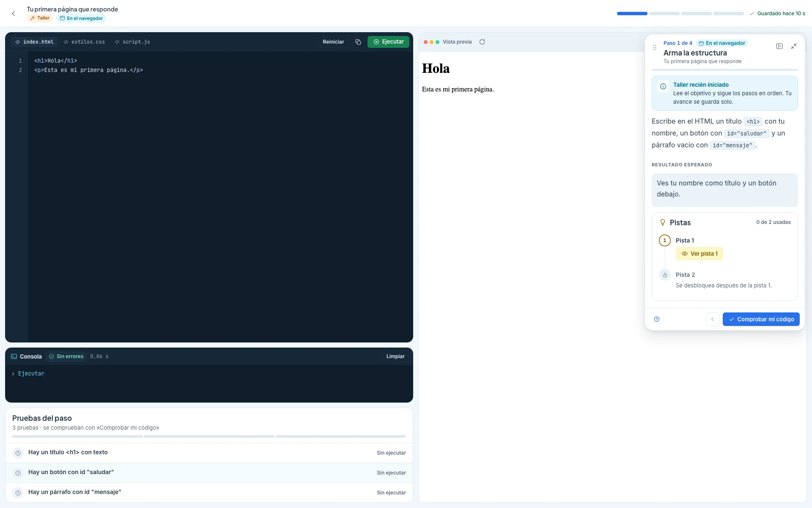The height and width of the screenshot is (508, 812).
Task: Select the test Hay un párrafo con id "mensaje"
Action: coord(209,493)
